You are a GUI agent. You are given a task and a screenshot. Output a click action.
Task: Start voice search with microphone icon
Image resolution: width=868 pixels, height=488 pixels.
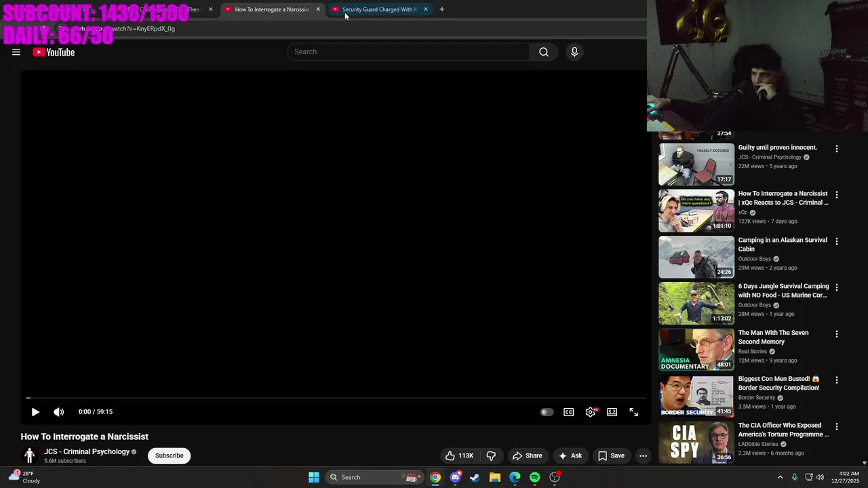(574, 52)
